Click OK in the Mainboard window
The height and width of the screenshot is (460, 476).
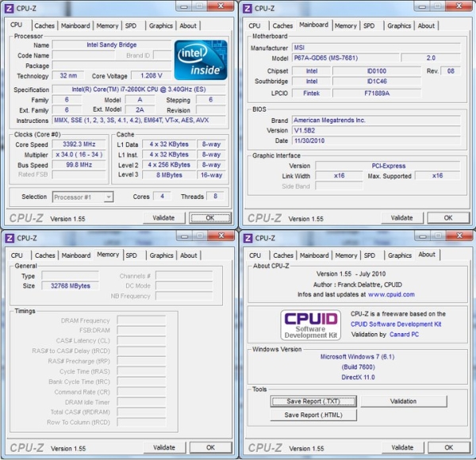tap(447, 217)
